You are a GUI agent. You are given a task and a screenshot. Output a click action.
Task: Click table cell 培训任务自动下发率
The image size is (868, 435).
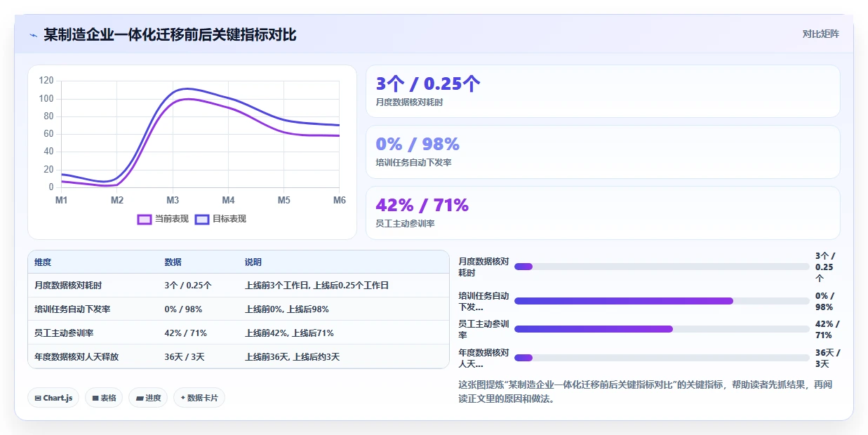point(72,309)
